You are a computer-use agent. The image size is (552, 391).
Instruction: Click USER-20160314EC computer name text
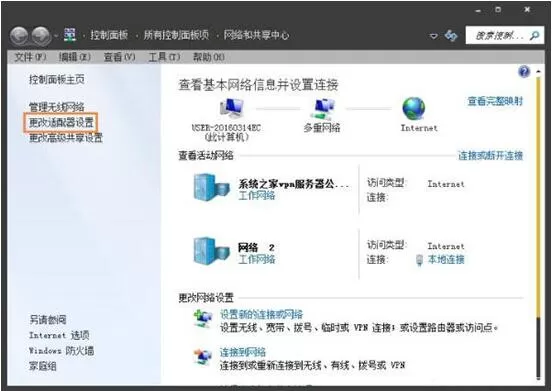226,128
